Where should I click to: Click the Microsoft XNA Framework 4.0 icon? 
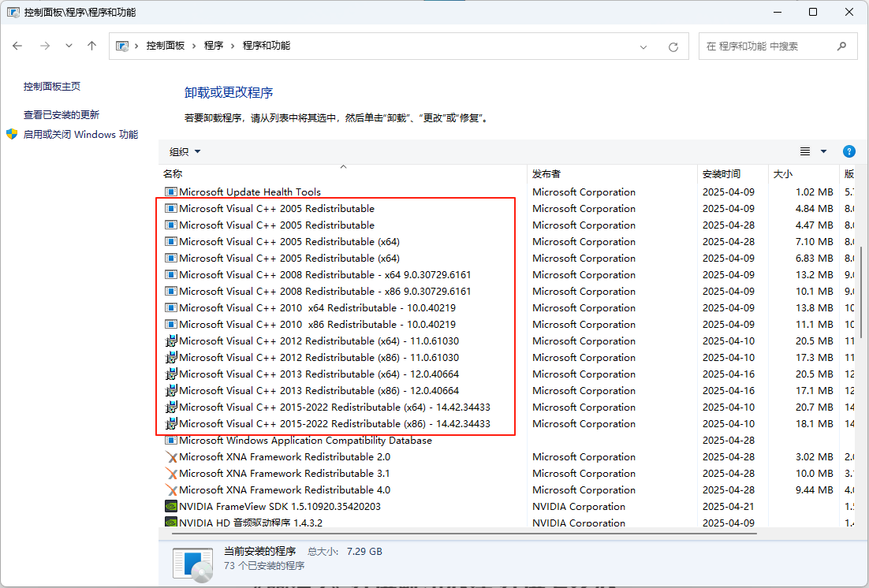170,489
